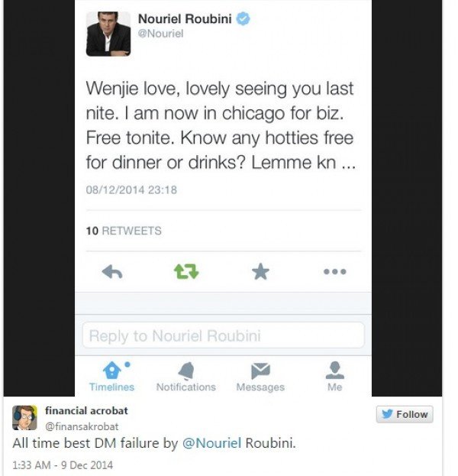Click the @finansakrobat handle
The height and width of the screenshot is (476, 458).
click(x=82, y=426)
